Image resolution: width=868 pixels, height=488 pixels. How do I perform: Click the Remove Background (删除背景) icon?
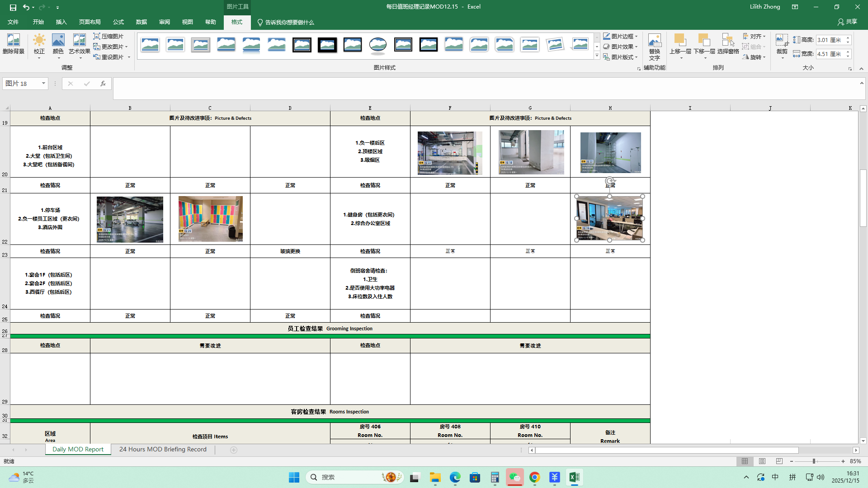[13, 44]
